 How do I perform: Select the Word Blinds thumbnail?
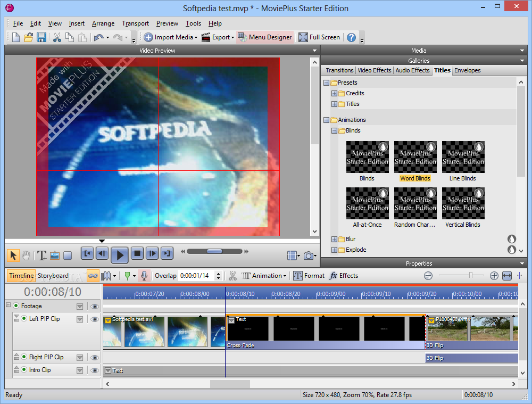(415, 157)
